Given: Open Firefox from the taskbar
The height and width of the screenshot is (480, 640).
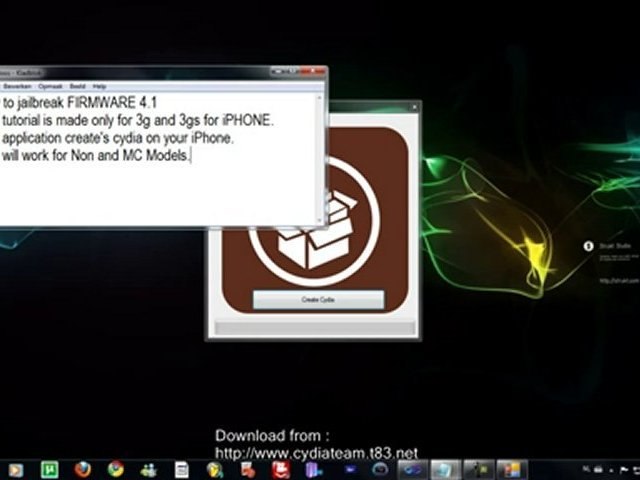Looking at the screenshot, I should 83,469.
